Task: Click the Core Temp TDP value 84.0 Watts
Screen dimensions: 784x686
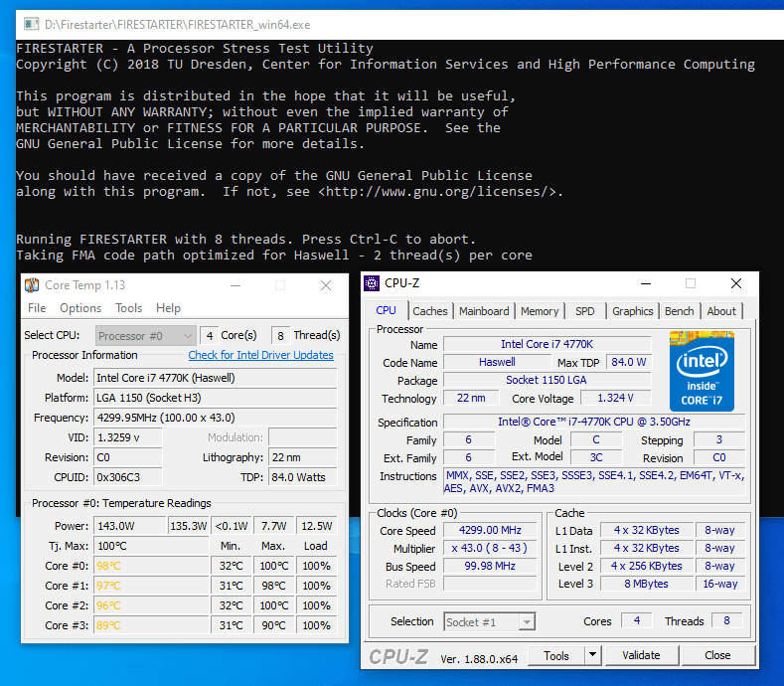Action: click(x=302, y=477)
